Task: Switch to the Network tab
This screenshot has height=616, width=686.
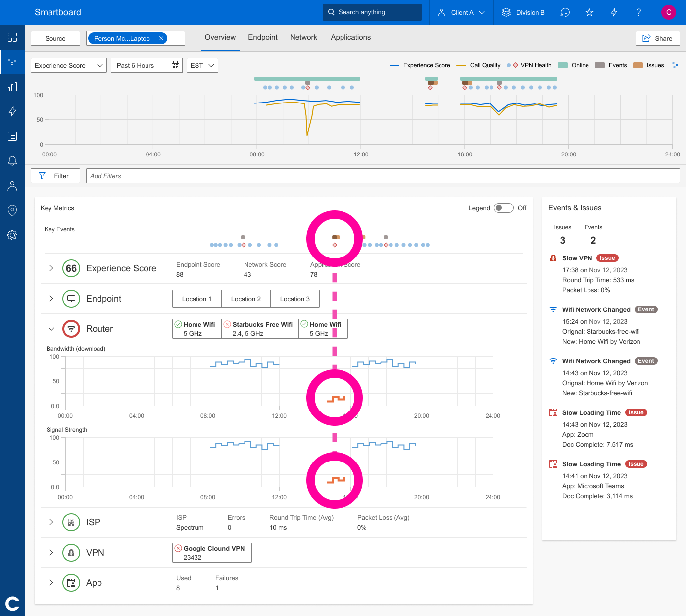Action: click(x=303, y=37)
